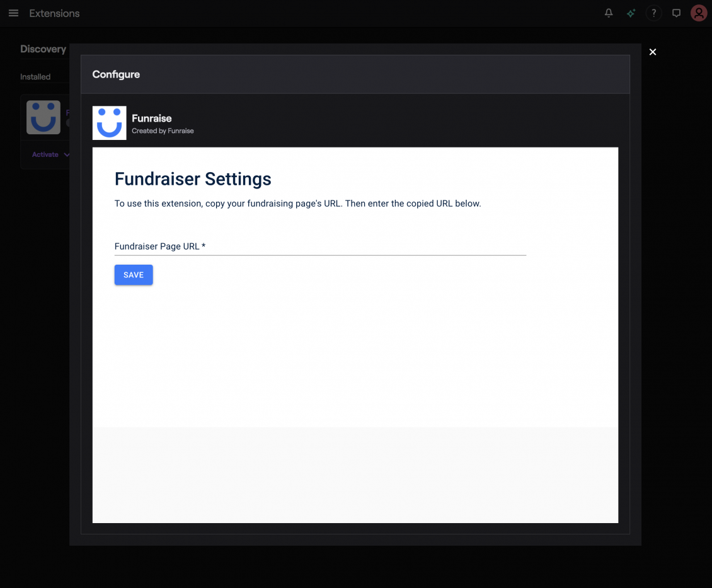Open the hamburger navigation menu
The width and height of the screenshot is (712, 588).
13,13
